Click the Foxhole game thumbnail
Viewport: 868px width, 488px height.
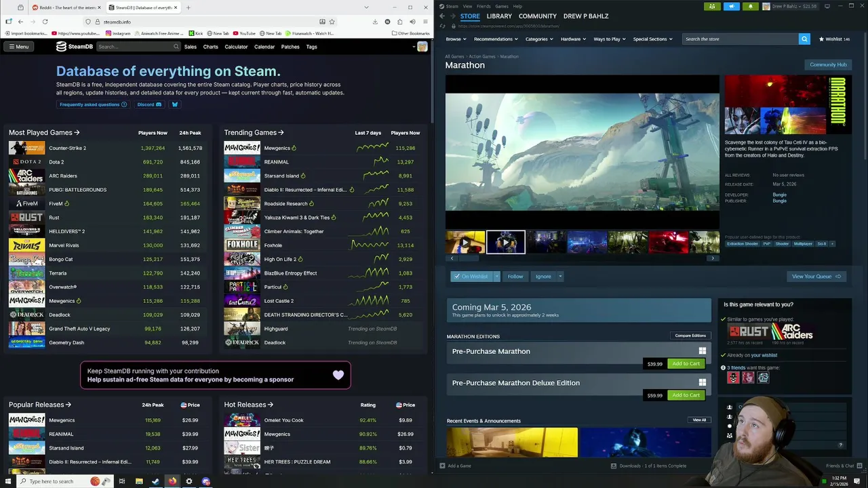[242, 245]
